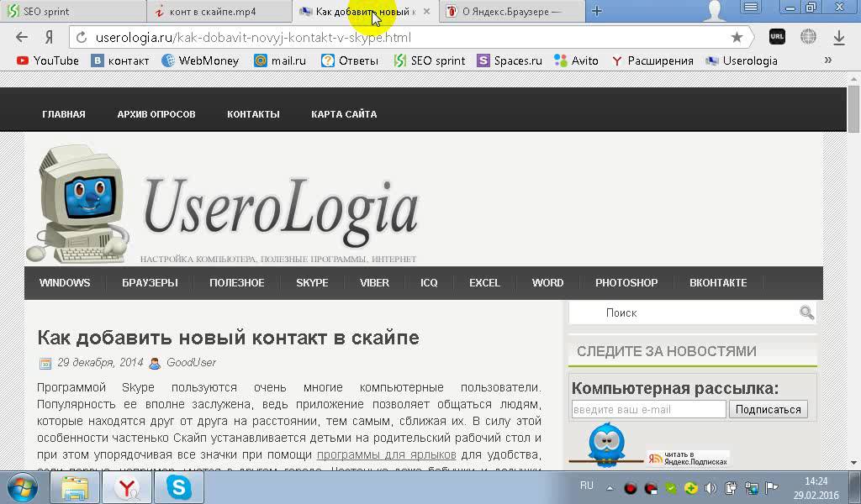The height and width of the screenshot is (504, 861).
Task: Open the VIBER category
Action: click(374, 283)
